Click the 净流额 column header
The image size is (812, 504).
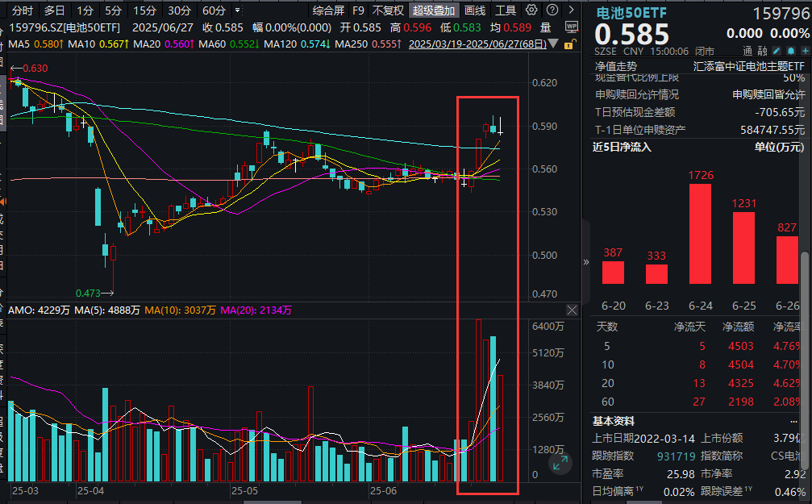click(x=738, y=327)
